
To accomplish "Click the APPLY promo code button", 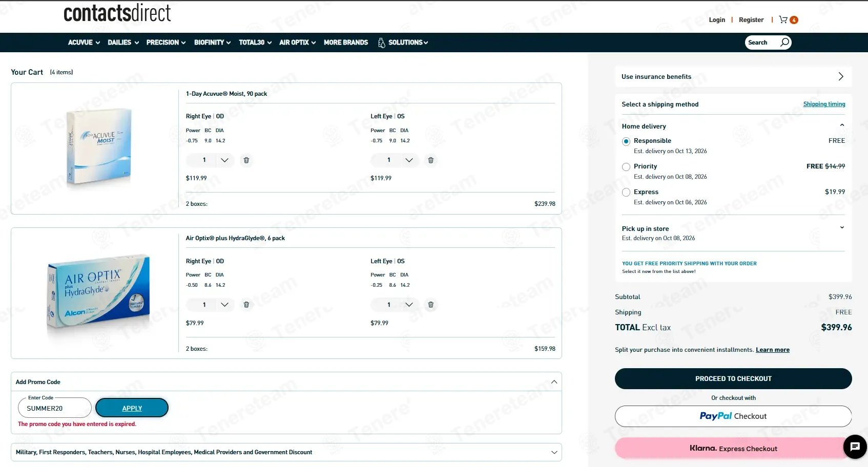I will pyautogui.click(x=132, y=408).
